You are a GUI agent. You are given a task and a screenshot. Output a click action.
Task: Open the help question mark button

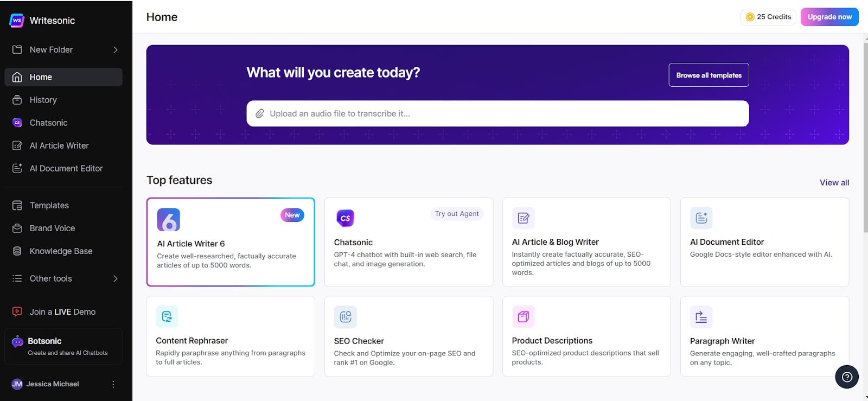[846, 377]
